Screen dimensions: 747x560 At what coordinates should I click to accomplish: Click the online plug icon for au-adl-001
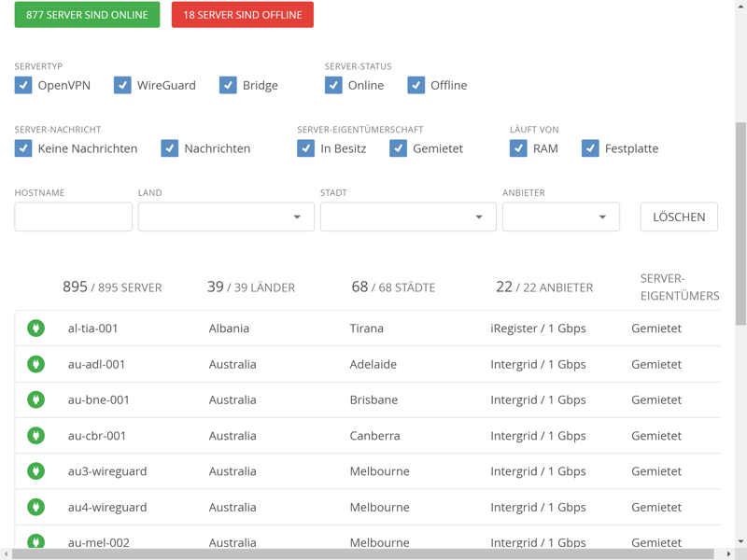(x=35, y=364)
